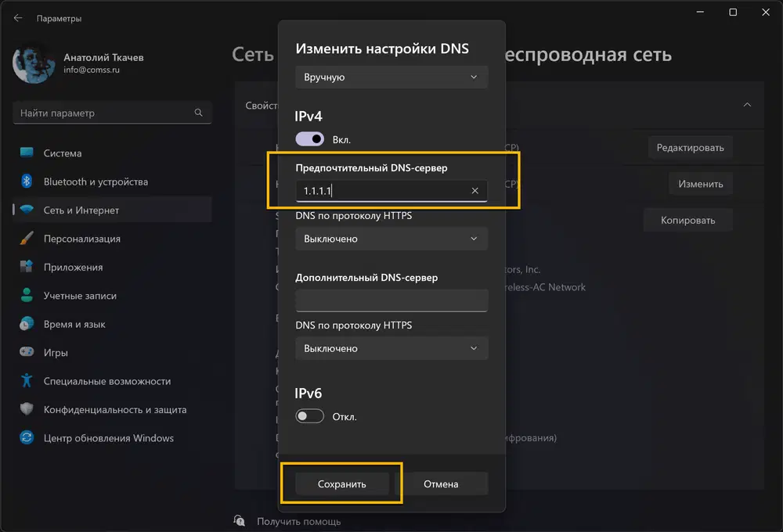Click the System monitor icon in sidebar
This screenshot has height=532, width=783.
click(x=27, y=153)
